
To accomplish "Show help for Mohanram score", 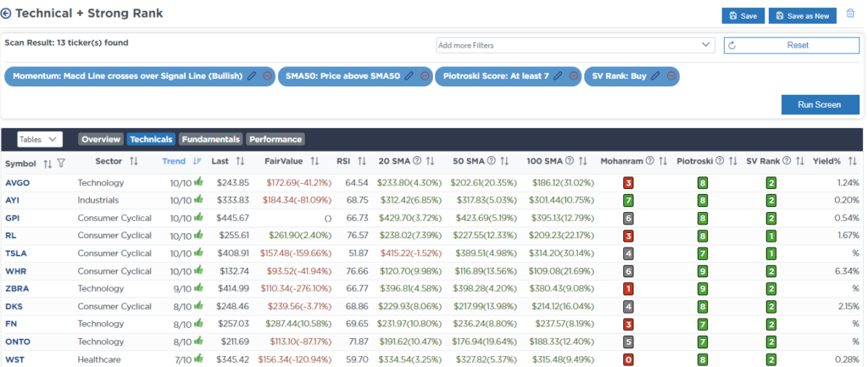I will [x=649, y=161].
